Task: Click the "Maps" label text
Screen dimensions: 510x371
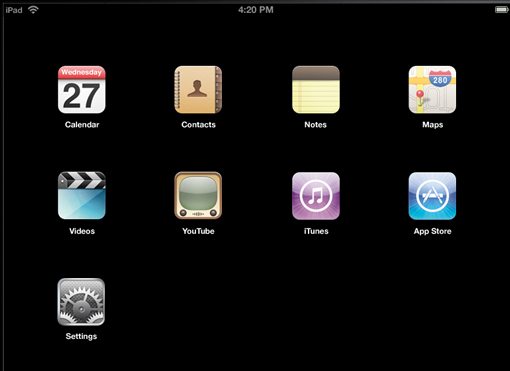Action: pos(432,125)
